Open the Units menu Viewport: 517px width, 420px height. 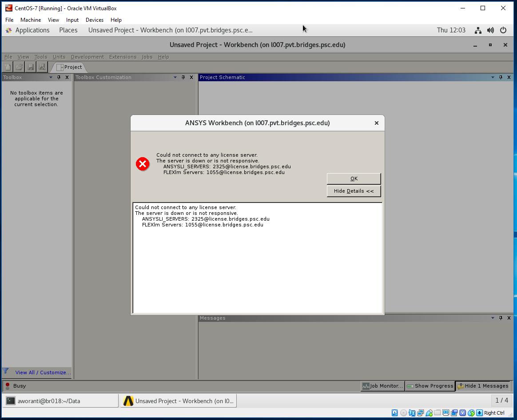coord(59,57)
